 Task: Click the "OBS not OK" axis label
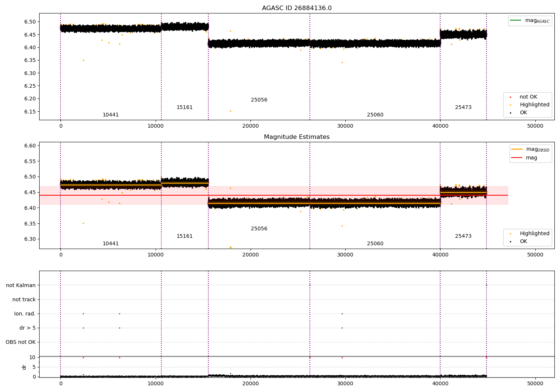tap(21, 342)
